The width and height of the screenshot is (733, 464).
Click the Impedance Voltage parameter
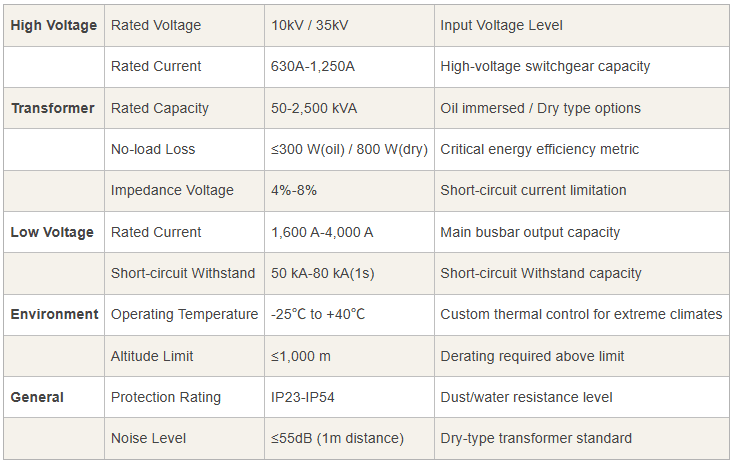(172, 190)
